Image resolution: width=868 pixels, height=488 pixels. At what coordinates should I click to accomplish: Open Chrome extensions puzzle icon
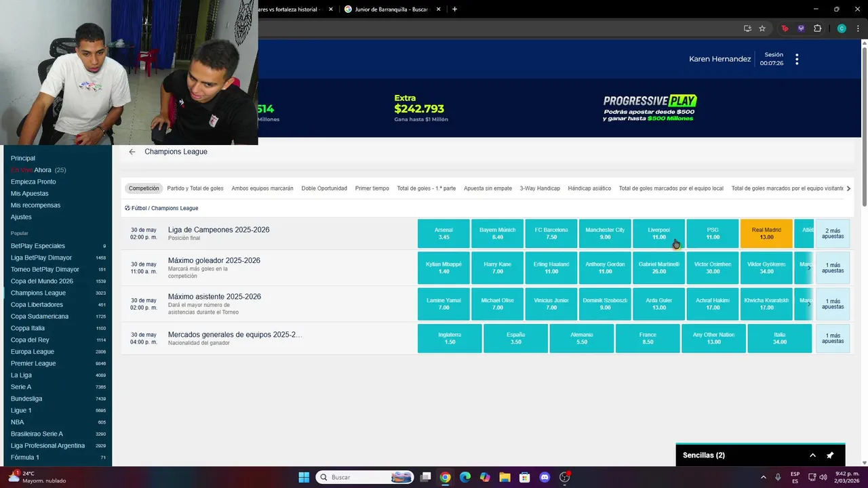(817, 28)
